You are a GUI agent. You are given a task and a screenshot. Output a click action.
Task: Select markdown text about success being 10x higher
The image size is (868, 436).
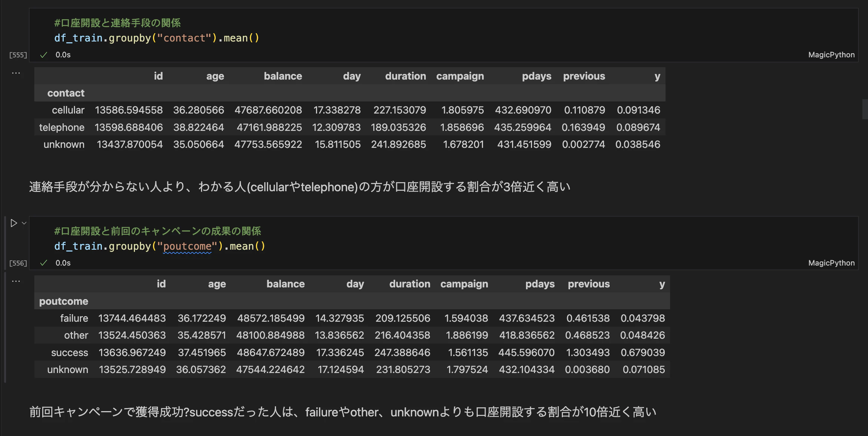coord(343,412)
